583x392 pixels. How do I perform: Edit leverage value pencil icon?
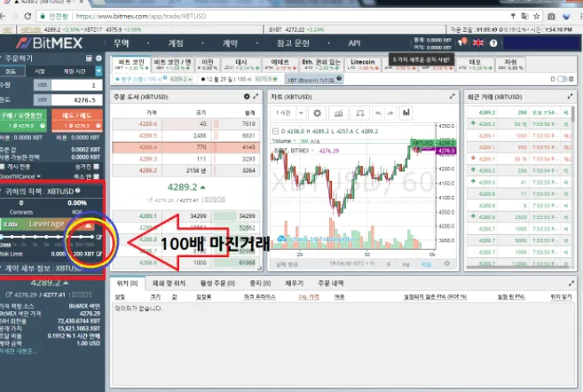click(x=98, y=237)
